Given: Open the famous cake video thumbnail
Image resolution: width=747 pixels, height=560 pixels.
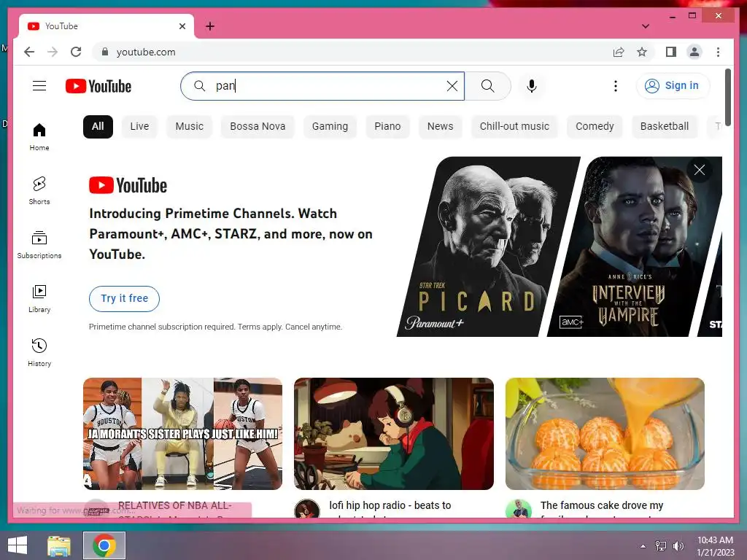Looking at the screenshot, I should [x=605, y=434].
